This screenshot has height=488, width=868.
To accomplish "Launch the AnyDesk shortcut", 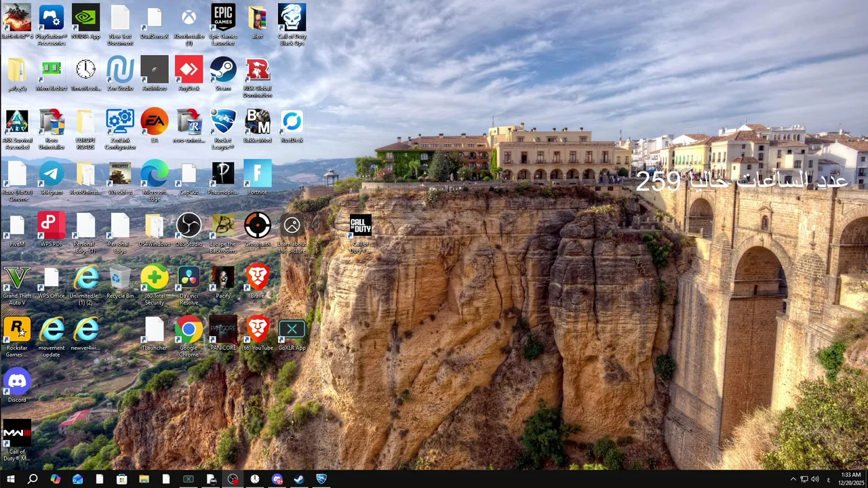I will pyautogui.click(x=189, y=74).
